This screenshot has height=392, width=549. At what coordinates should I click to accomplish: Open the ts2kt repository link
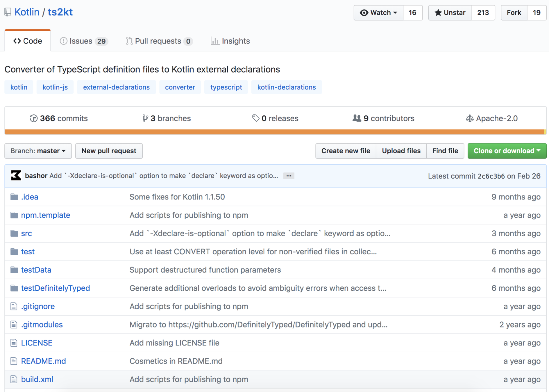tap(60, 12)
